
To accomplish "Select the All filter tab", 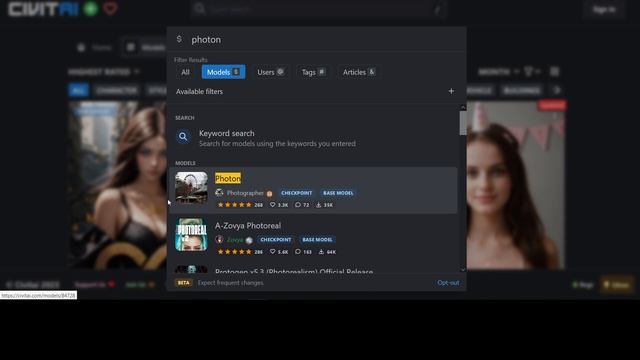I will [x=185, y=72].
